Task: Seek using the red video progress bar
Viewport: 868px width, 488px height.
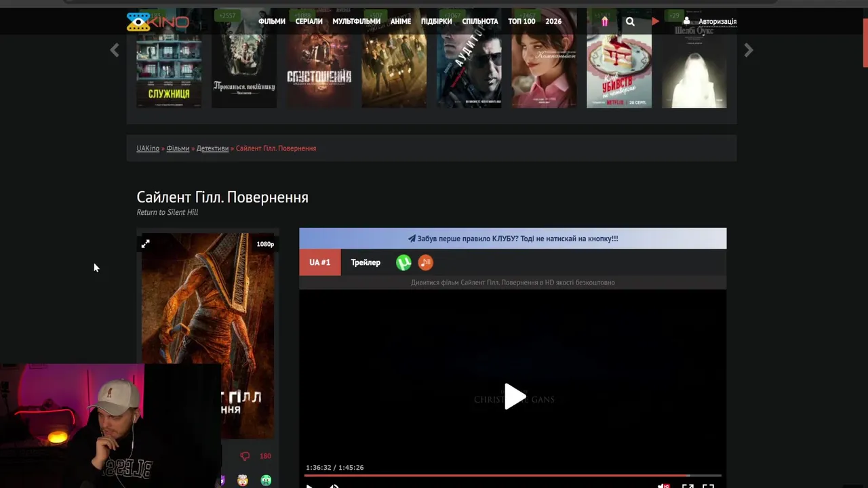Action: click(x=512, y=476)
